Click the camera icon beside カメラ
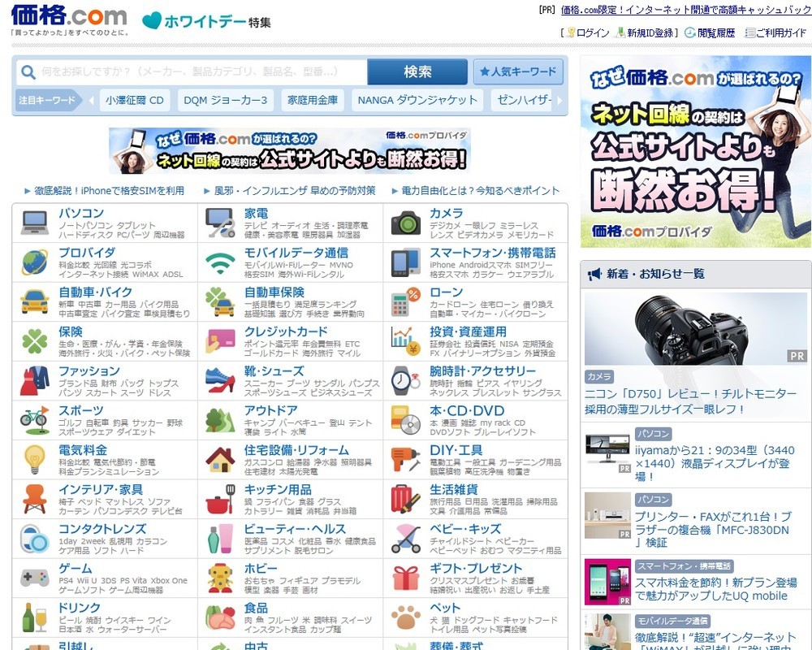Image resolution: width=812 pixels, height=650 pixels. (x=405, y=222)
